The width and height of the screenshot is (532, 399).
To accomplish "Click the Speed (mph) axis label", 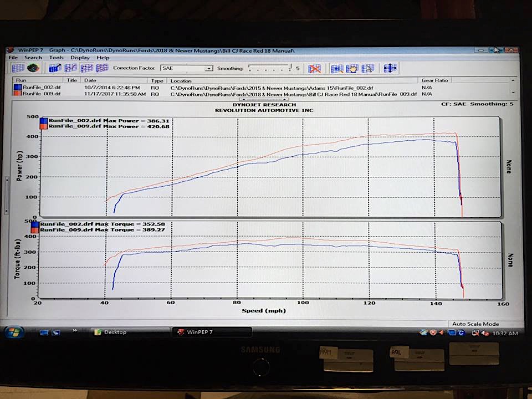I will 264,310.
